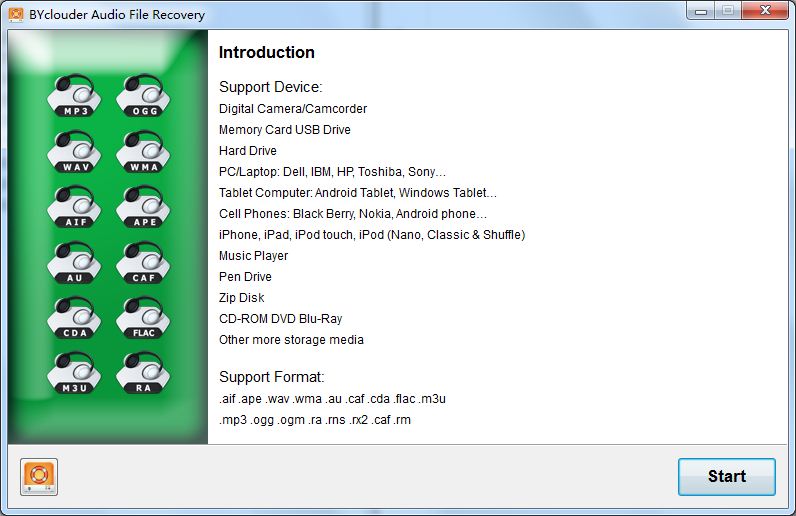This screenshot has height=516, width=796.
Task: Click the orange lifebuoy icon at bottom left
Action: pyautogui.click(x=39, y=476)
